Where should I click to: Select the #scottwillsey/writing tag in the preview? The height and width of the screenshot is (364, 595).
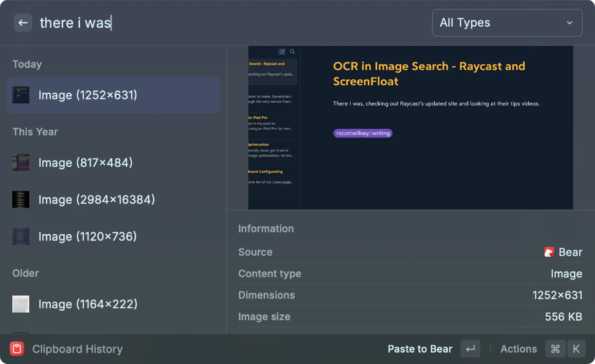[362, 133]
